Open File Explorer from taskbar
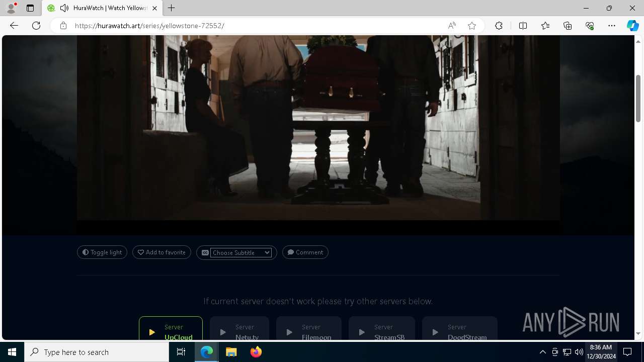This screenshot has height=362, width=644. [231, 352]
